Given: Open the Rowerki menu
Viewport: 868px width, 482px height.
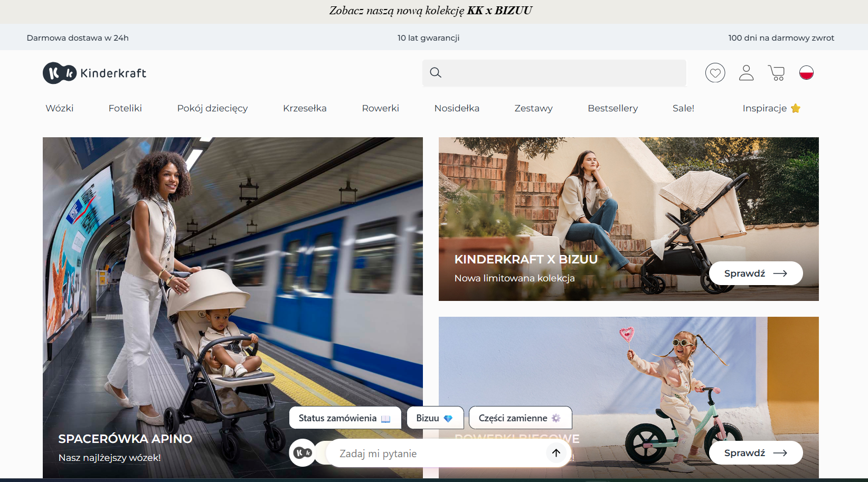Looking at the screenshot, I should pyautogui.click(x=380, y=108).
